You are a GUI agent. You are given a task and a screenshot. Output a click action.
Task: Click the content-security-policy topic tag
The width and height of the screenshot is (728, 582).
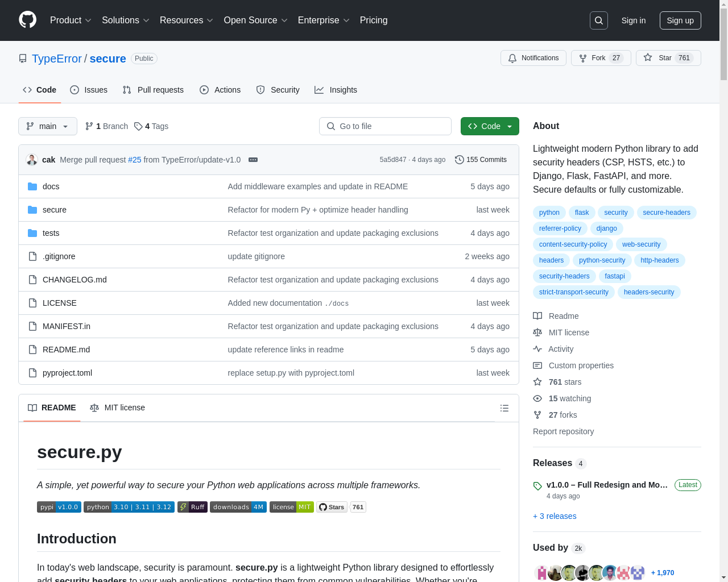[573, 244]
